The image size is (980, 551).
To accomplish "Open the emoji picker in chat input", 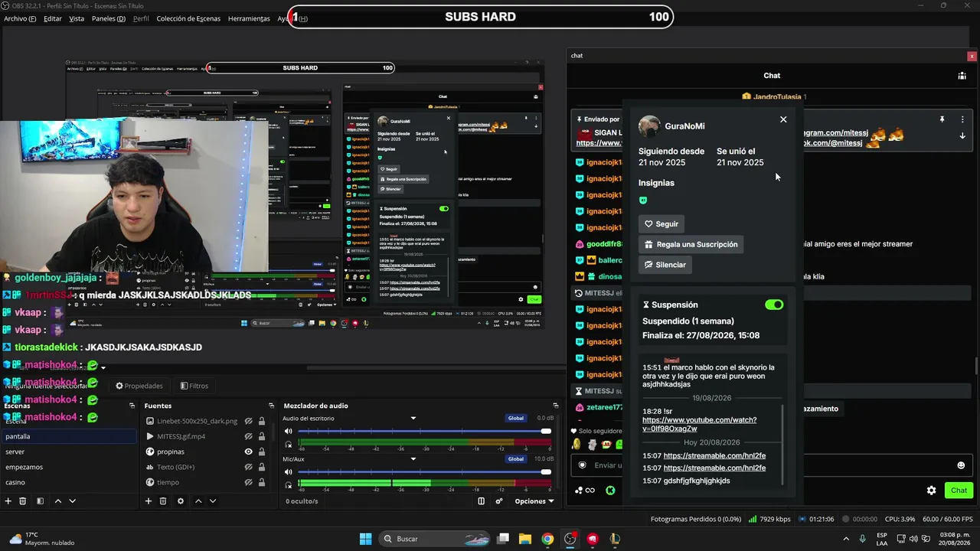I will tap(961, 465).
